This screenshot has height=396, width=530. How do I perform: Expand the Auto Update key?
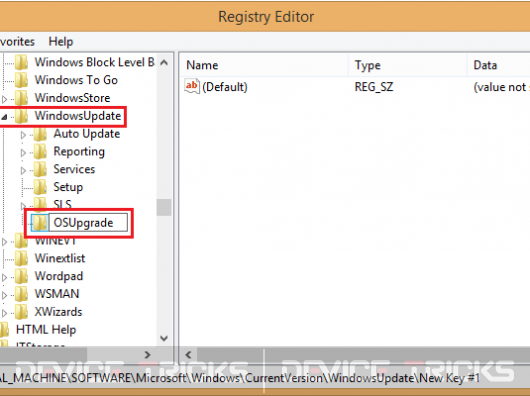[x=23, y=135]
